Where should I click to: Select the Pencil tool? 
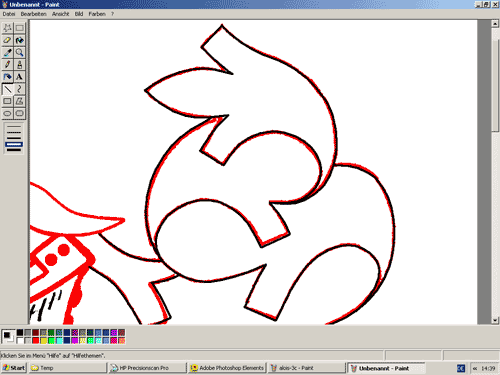(7, 65)
